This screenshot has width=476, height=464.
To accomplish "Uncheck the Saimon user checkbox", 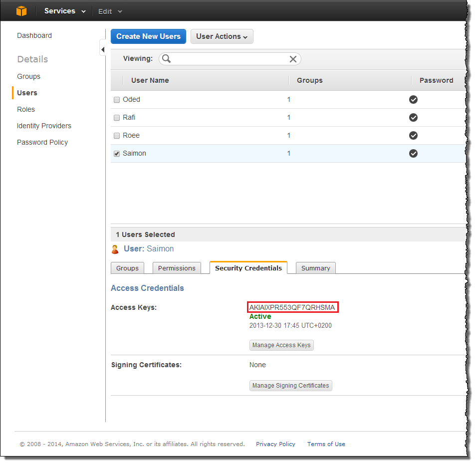I will [x=117, y=154].
